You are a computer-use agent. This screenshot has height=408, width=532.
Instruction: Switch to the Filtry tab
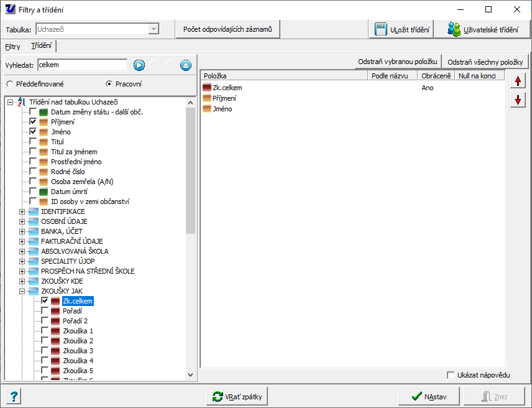pos(12,47)
